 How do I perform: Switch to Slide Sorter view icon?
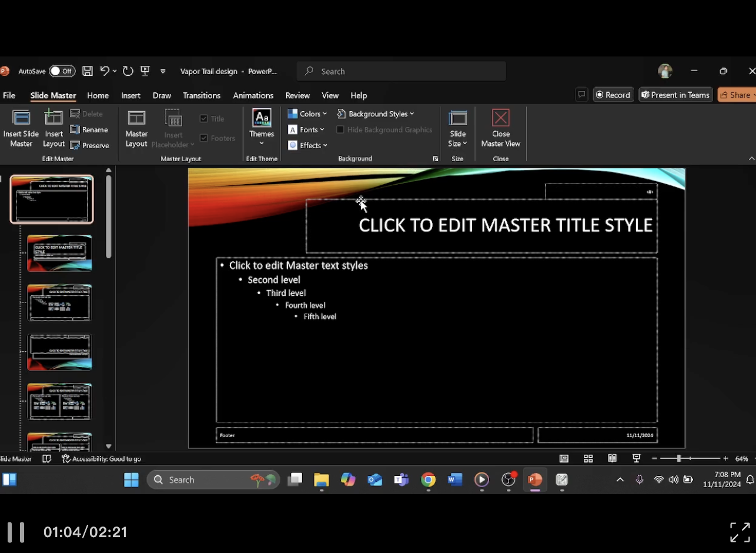[588, 459]
